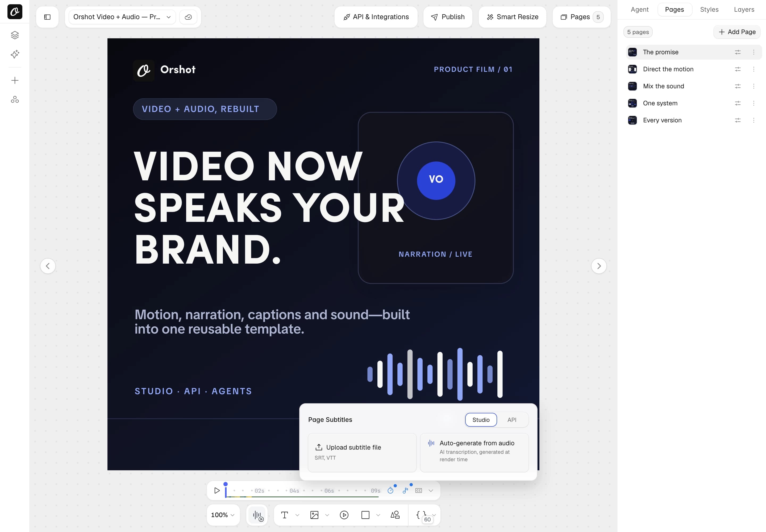The width and height of the screenshot is (766, 532).
Task: Click the Add Page button
Action: coord(737,32)
